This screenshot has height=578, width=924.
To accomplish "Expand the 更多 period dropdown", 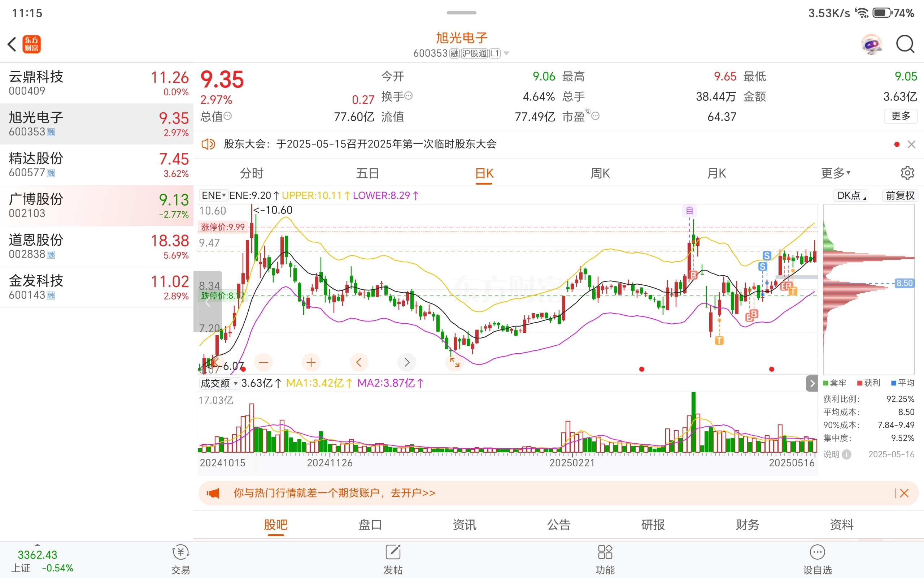I will point(836,173).
